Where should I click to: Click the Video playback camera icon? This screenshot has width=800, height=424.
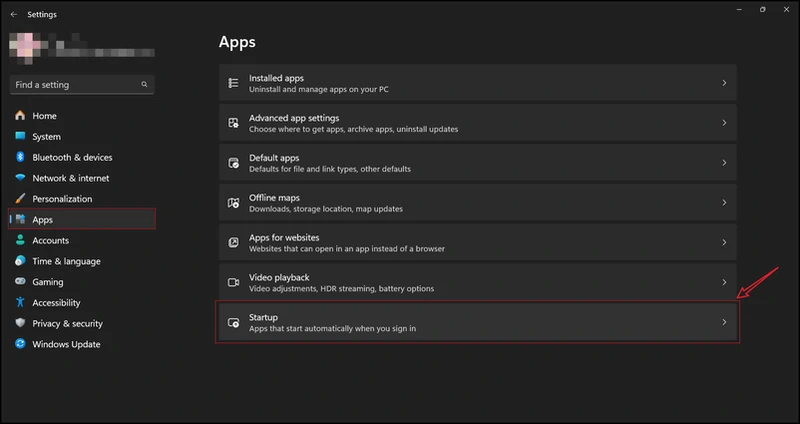(233, 283)
